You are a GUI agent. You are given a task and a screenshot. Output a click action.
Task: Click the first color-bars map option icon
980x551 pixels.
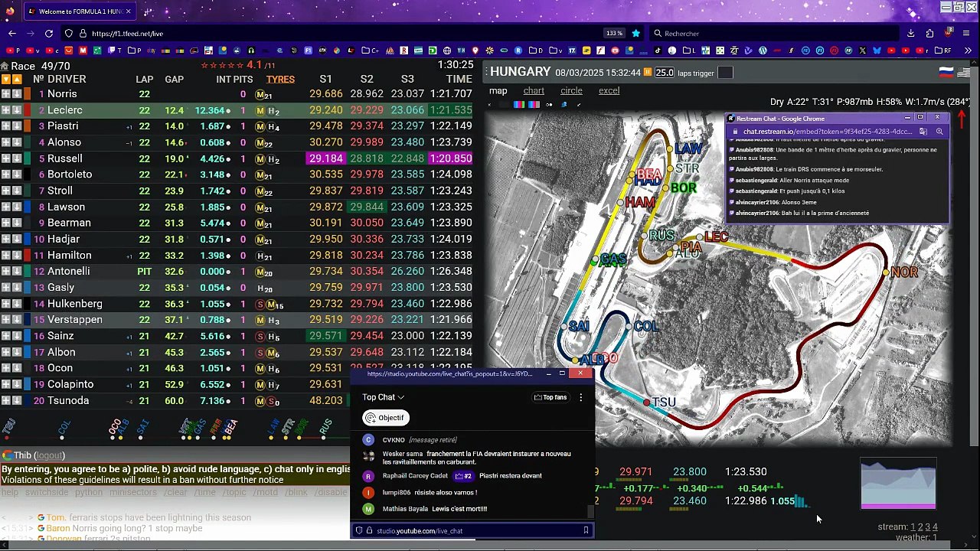pos(519,105)
